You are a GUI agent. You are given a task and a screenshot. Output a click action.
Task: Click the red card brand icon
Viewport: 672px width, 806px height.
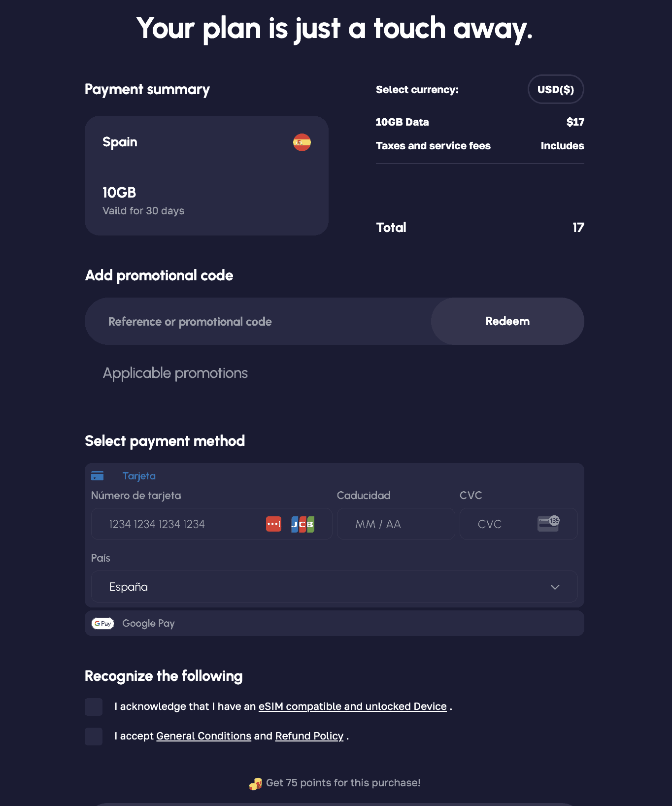273,524
